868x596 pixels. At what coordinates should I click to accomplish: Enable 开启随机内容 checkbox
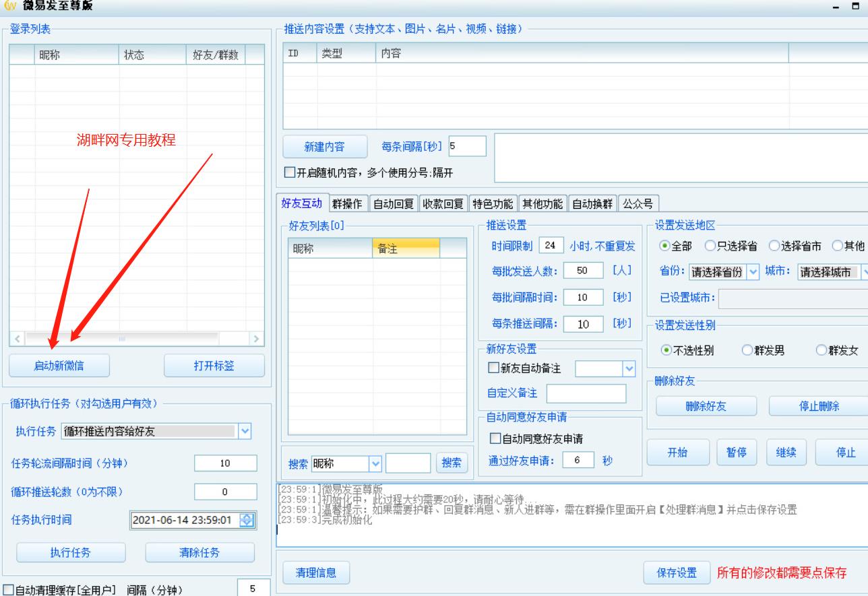(290, 173)
